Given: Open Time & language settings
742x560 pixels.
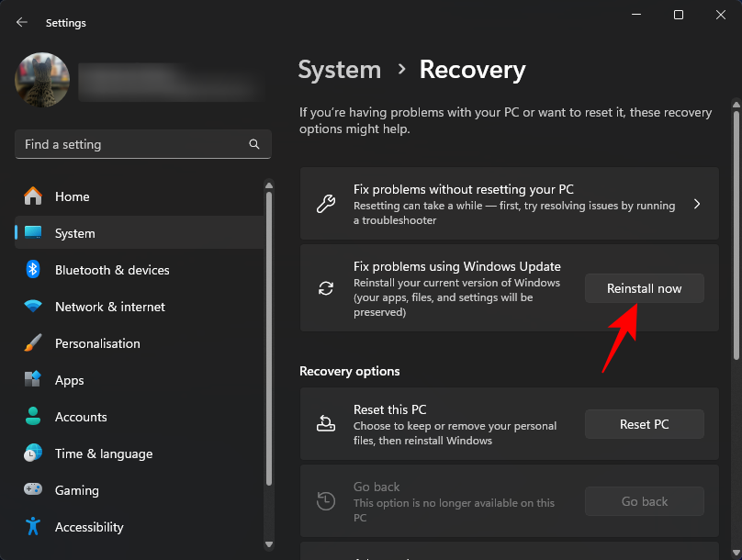Looking at the screenshot, I should (140, 454).
